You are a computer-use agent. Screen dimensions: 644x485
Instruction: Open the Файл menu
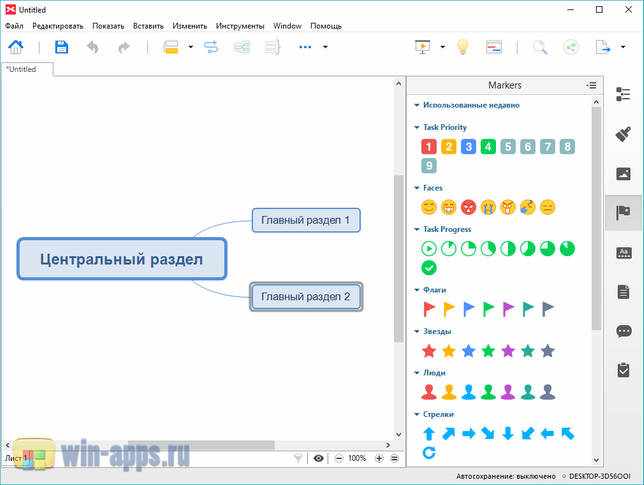pos(14,26)
